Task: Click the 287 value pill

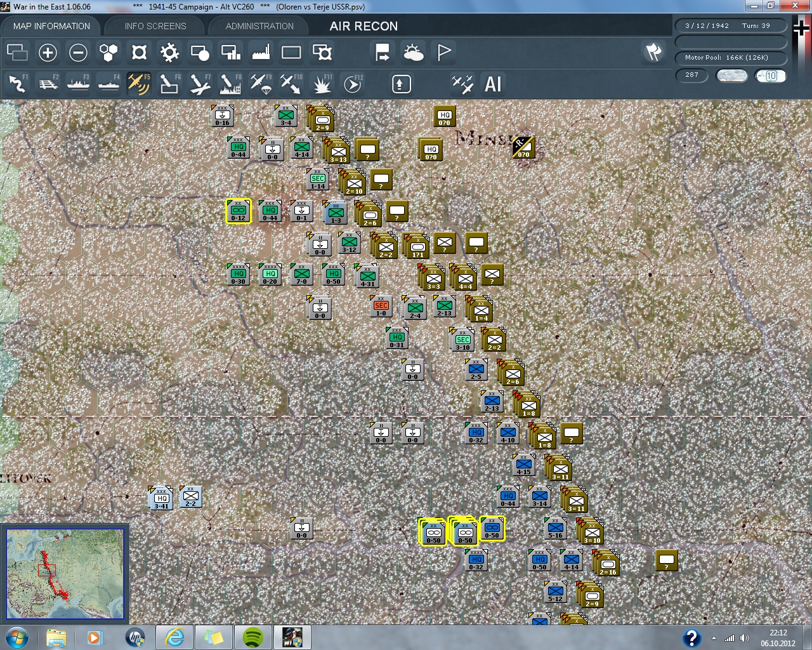Action: (692, 75)
